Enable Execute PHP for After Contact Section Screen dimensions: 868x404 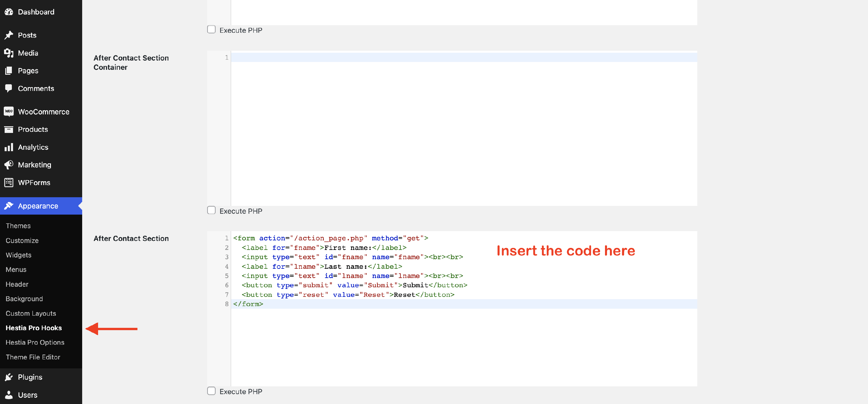pos(211,391)
